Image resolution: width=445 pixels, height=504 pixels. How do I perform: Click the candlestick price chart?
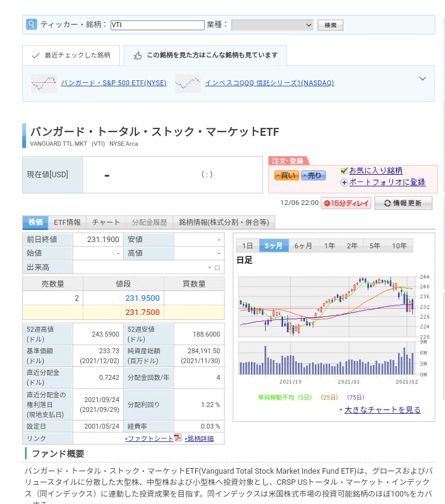point(327,306)
